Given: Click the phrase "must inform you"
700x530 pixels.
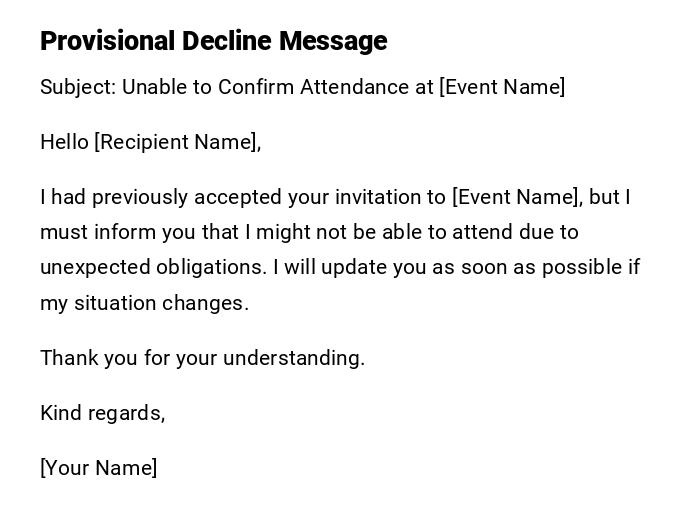Looking at the screenshot, I should [x=105, y=232].
